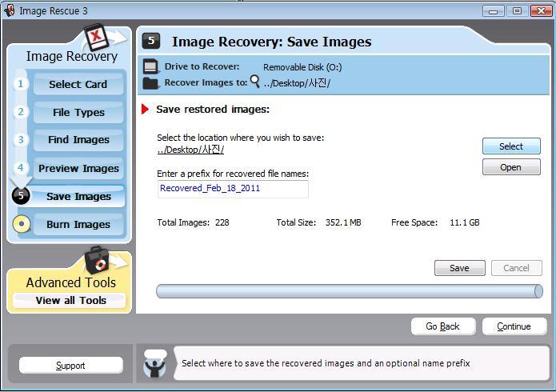Image resolution: width=556 pixels, height=392 pixels.
Task: Click the Total Size 352.1 MB value
Action: click(x=343, y=222)
